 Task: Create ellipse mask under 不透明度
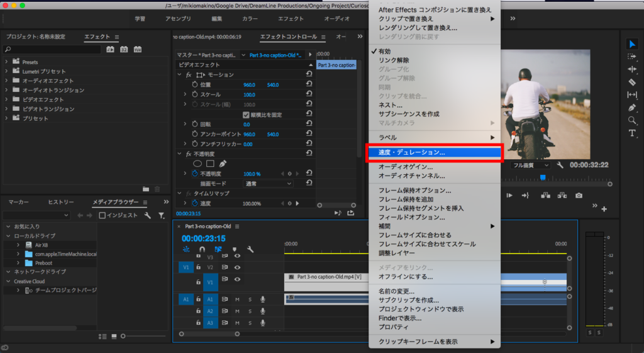tap(197, 164)
